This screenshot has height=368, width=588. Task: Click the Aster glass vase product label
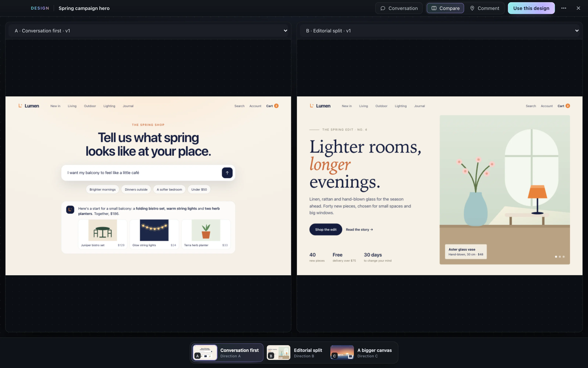466,252
